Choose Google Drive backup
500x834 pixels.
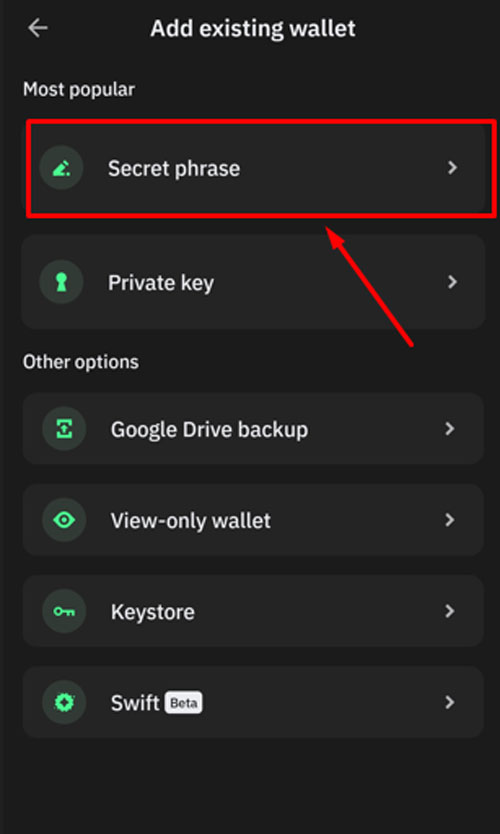(253, 429)
